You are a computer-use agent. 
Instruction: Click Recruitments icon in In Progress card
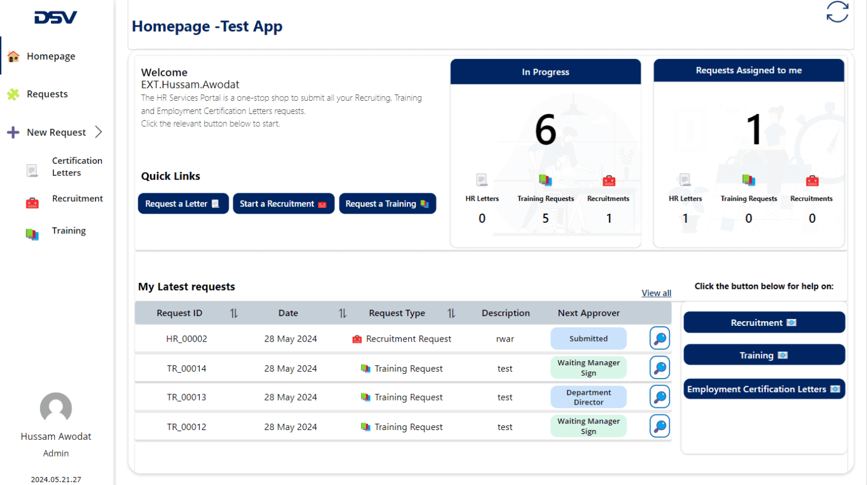click(x=609, y=181)
